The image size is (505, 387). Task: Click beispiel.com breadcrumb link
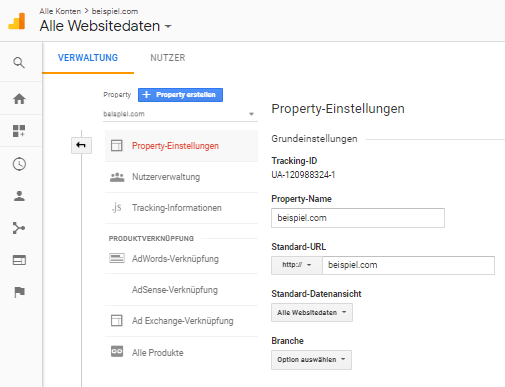(x=115, y=11)
